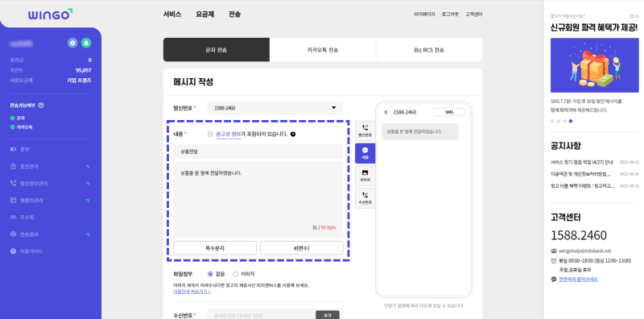Click the 이용가이드 question icon
The image size is (644, 319).
pos(13,251)
